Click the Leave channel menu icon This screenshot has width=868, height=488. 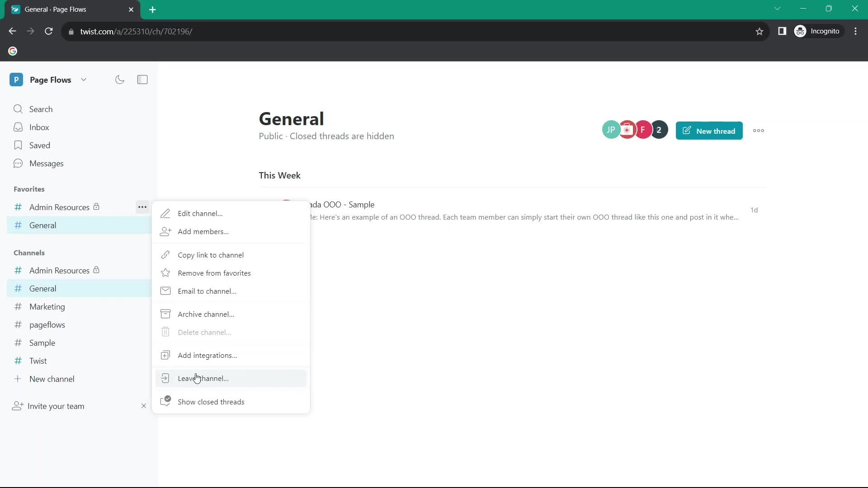pyautogui.click(x=166, y=378)
